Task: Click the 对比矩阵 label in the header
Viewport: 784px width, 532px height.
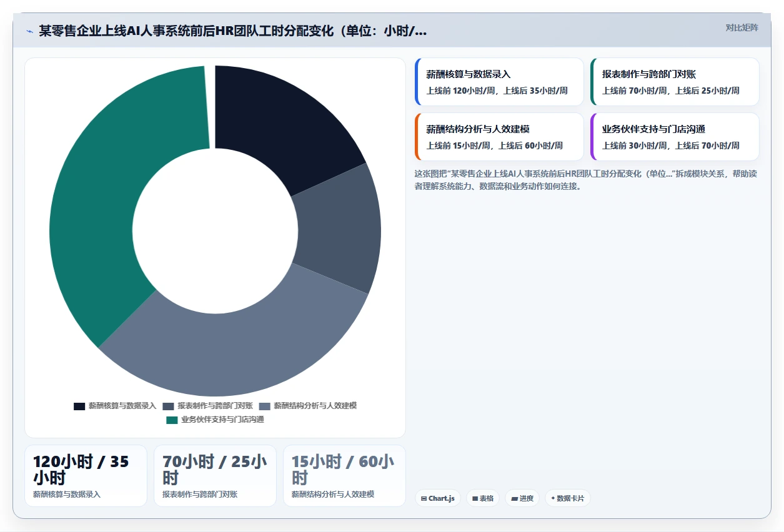Action: pyautogui.click(x=742, y=27)
